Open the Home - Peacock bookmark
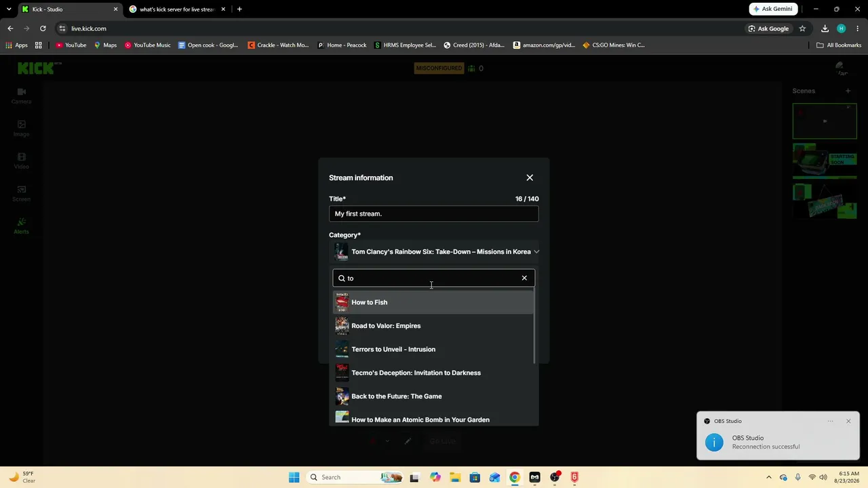The image size is (868, 488). coord(342,45)
